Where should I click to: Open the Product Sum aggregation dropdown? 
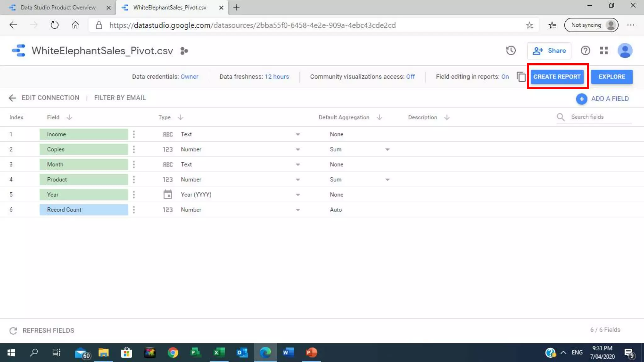387,180
